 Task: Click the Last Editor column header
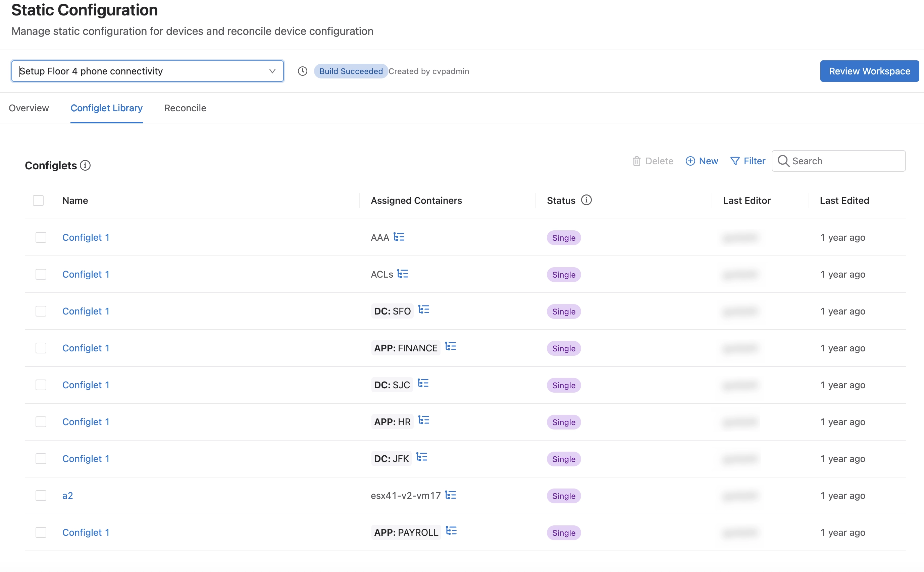(747, 201)
